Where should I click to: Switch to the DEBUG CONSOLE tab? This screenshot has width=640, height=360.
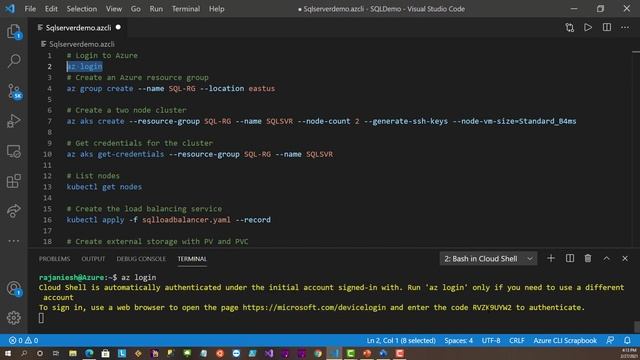[x=141, y=259]
